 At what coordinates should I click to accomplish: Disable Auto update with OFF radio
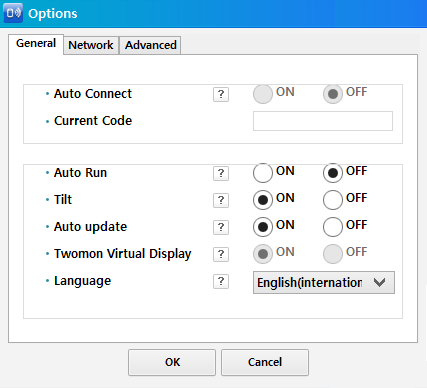tap(333, 227)
